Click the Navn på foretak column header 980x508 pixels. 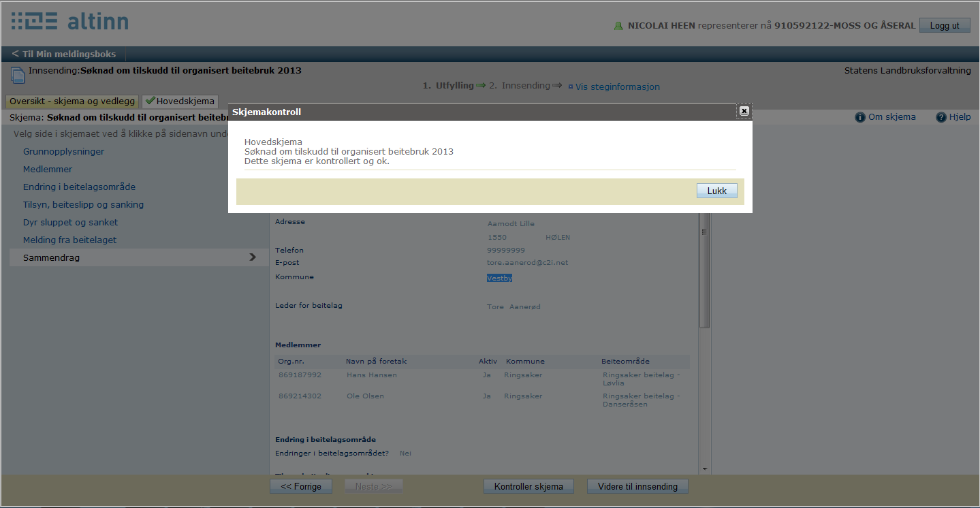click(376, 361)
